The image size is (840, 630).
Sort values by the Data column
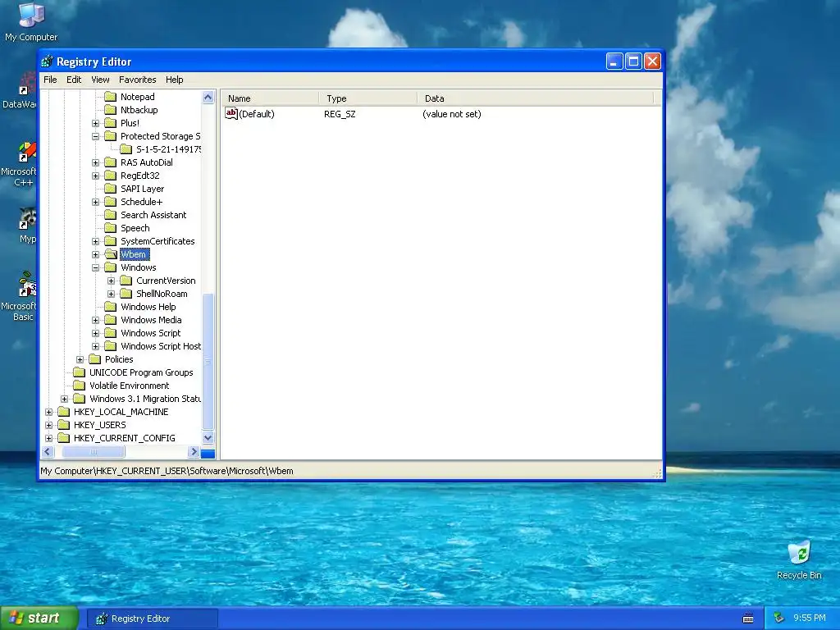tap(535, 98)
